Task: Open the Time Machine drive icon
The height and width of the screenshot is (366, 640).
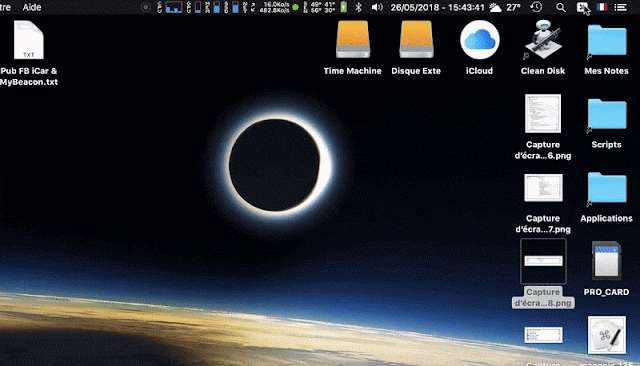Action: pos(353,40)
